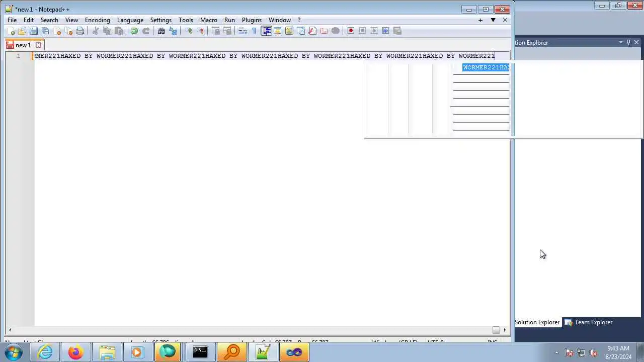
Task: Click the Zoom In toolbar icon
Action: [x=189, y=31]
